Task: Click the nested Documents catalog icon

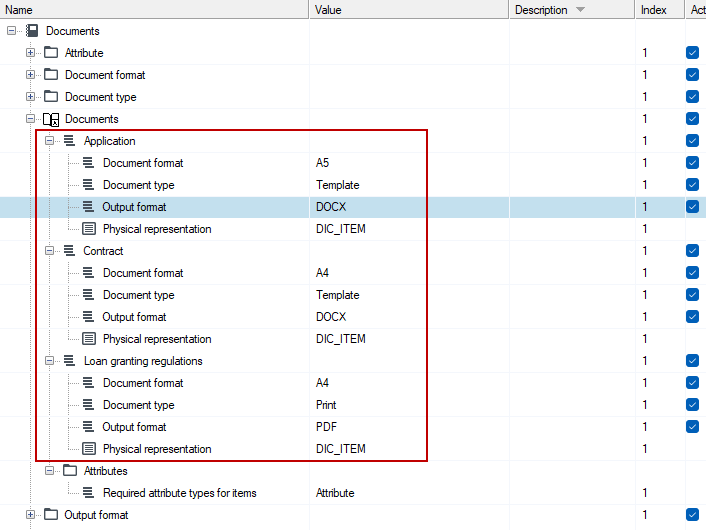Action: point(51,119)
